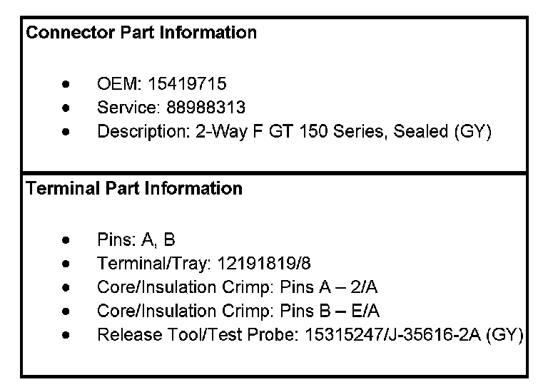The height and width of the screenshot is (392, 548).
Task: Click the bullet beside the Pins B crimp entry
Action: point(66,311)
